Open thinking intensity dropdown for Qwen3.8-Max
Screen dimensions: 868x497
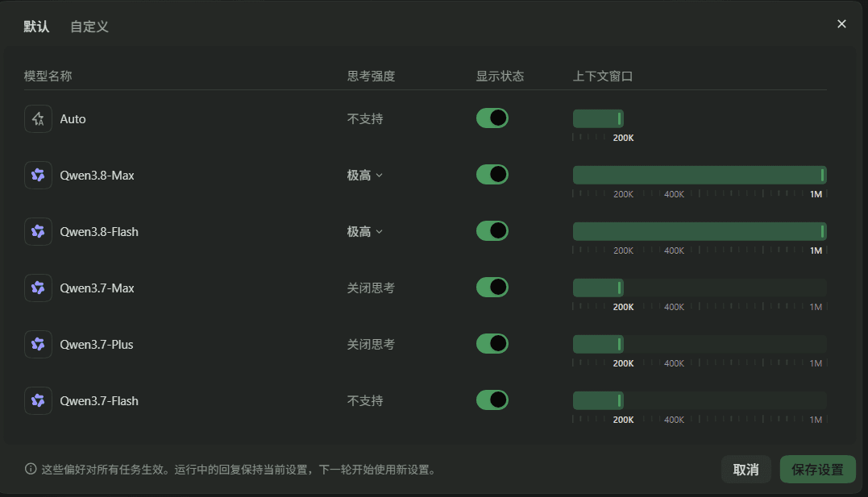coord(365,176)
